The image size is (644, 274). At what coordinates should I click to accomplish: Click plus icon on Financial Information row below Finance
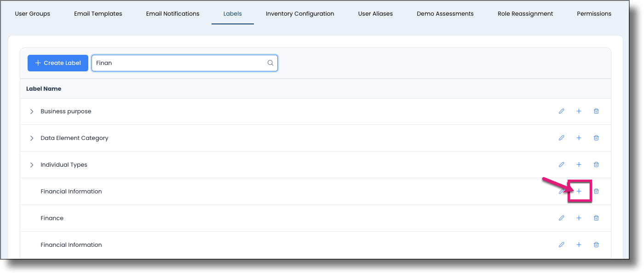[579, 245]
